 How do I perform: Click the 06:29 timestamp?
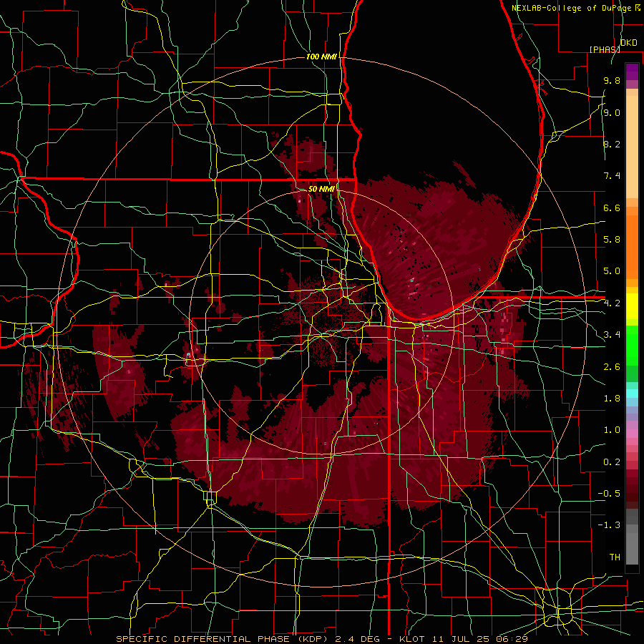pos(512,639)
